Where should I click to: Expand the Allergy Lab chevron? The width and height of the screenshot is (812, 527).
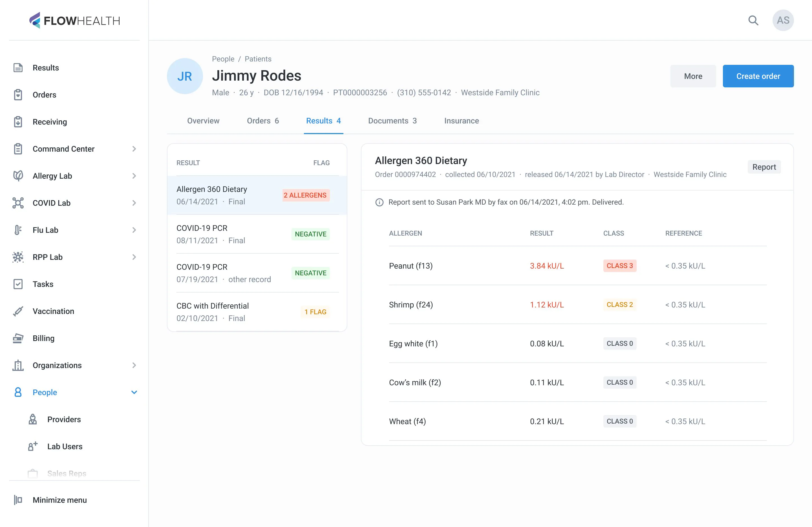[134, 176]
